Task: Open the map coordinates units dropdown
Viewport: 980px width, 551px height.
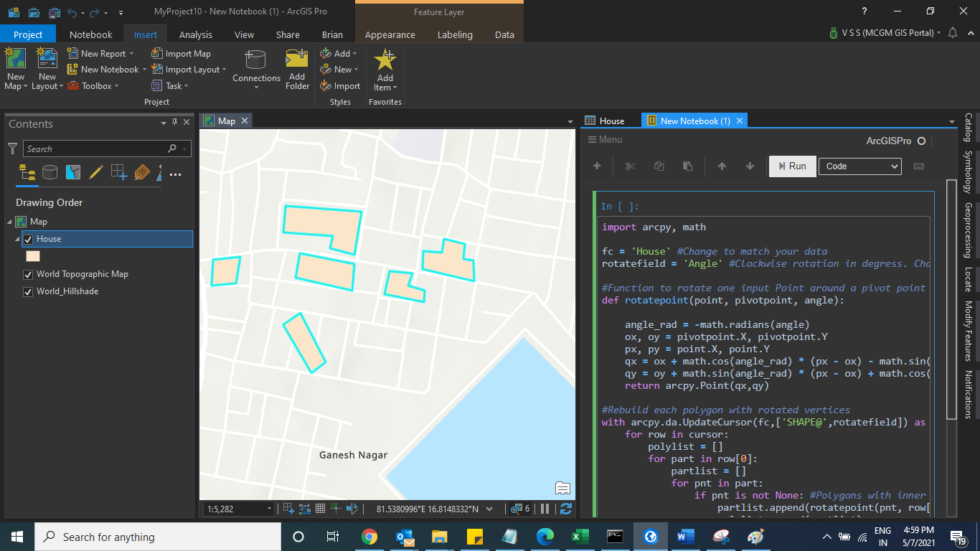Action: click(x=488, y=509)
